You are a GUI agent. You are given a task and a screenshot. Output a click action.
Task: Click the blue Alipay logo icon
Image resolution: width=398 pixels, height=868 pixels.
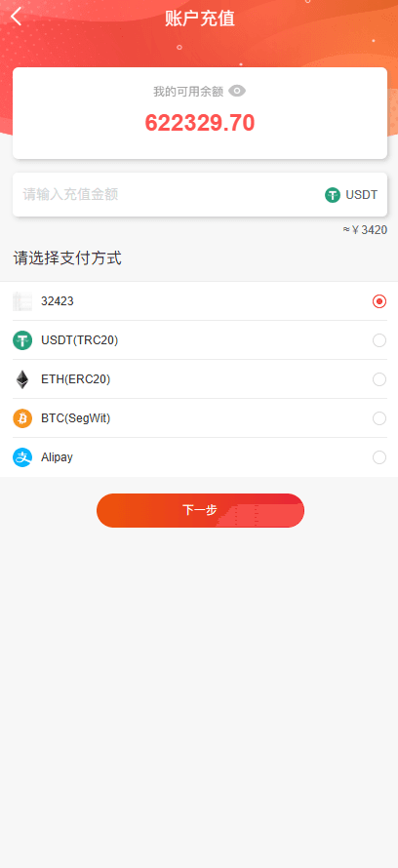(x=22, y=457)
